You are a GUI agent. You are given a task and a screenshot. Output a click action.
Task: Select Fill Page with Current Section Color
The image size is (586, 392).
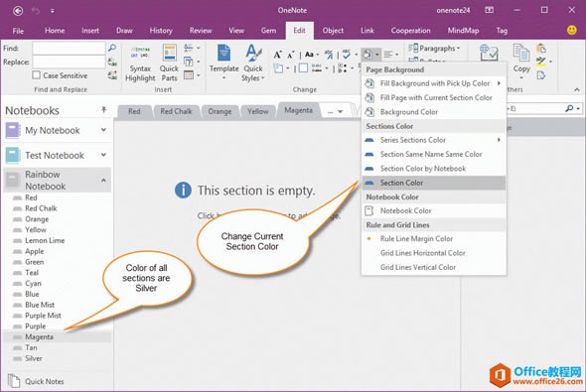433,97
